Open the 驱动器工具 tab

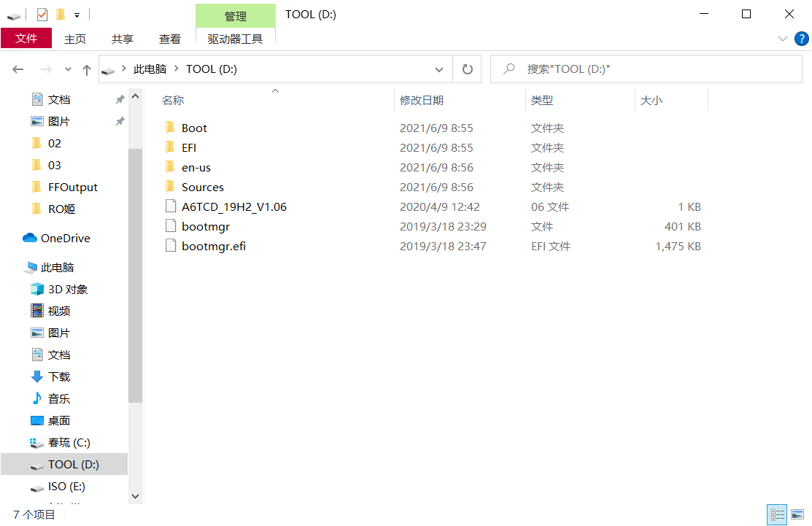click(235, 39)
